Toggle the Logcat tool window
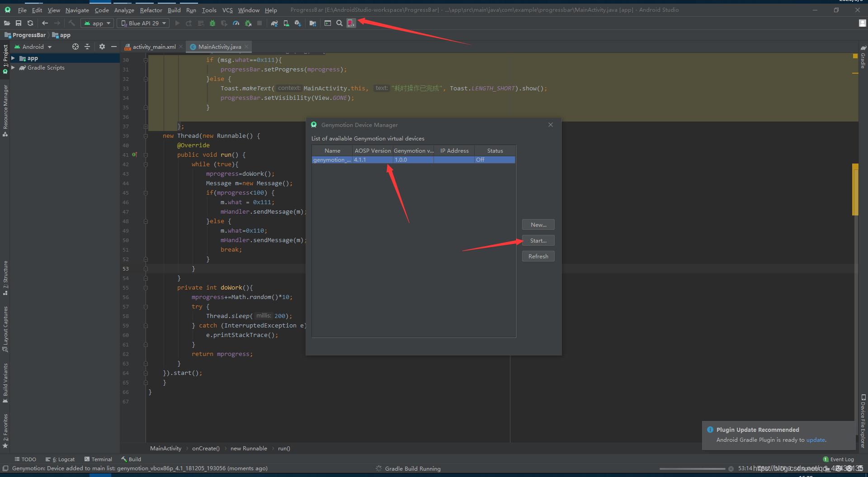This screenshot has width=868, height=477. coord(60,459)
